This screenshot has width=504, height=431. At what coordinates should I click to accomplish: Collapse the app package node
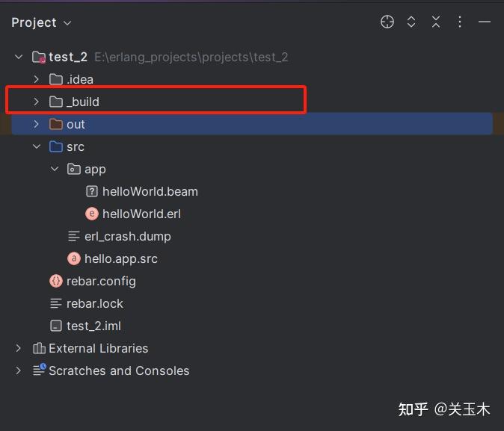tap(55, 169)
